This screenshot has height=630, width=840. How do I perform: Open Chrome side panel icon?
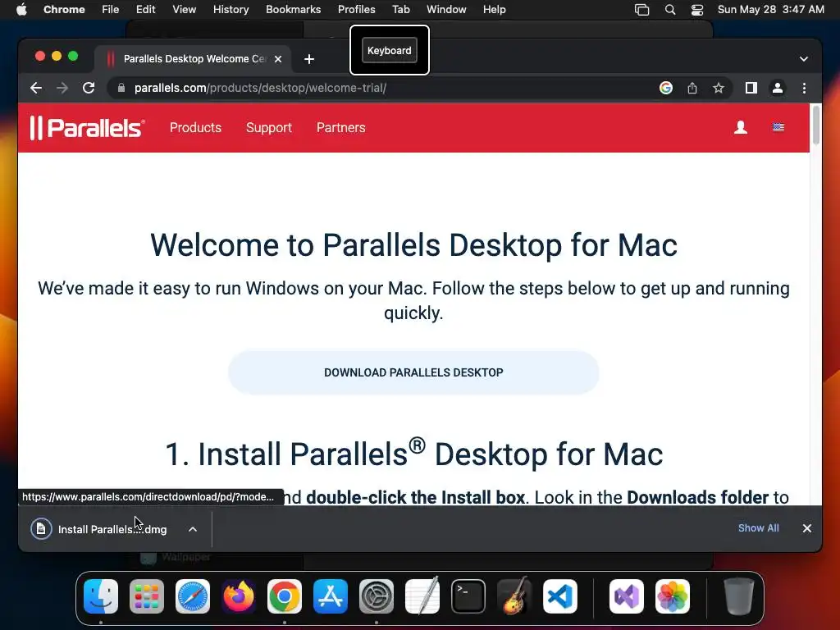(x=751, y=88)
